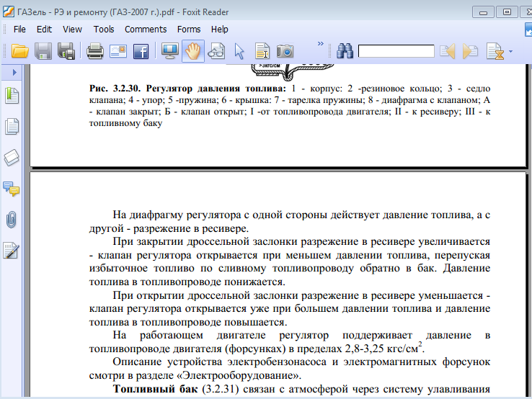Open the Pages thumbnails panel
Screen dimensions: 532x399
(12, 127)
